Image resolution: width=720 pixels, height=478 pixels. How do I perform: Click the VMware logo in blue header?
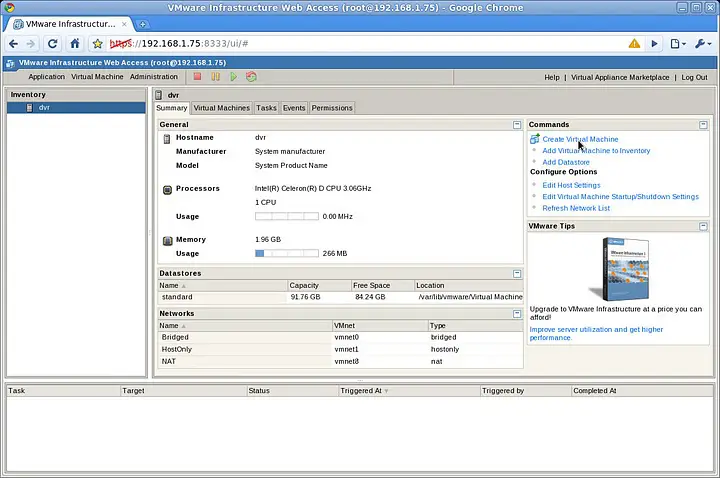point(10,64)
